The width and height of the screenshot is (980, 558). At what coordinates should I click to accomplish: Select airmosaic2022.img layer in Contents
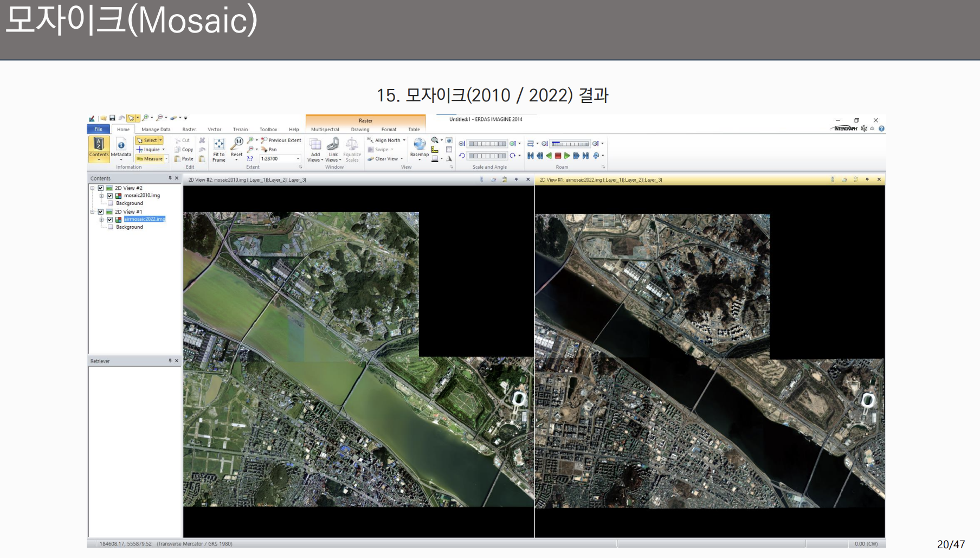144,219
